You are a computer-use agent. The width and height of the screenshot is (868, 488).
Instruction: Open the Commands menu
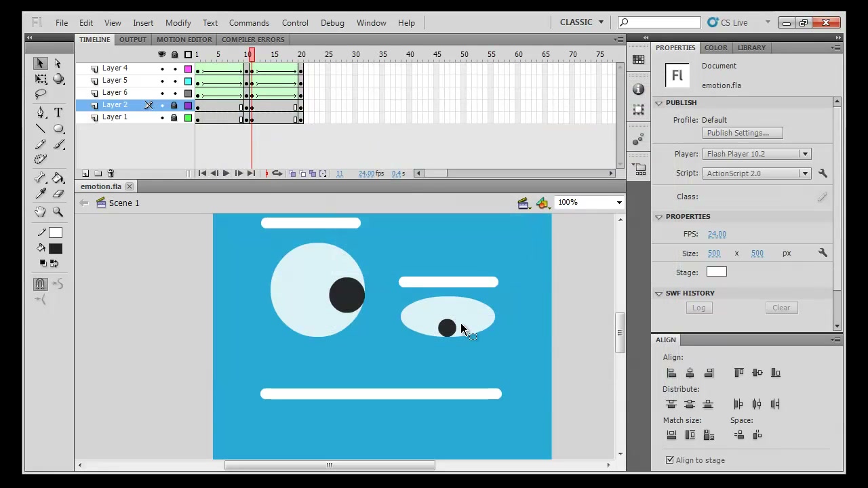[x=249, y=23]
